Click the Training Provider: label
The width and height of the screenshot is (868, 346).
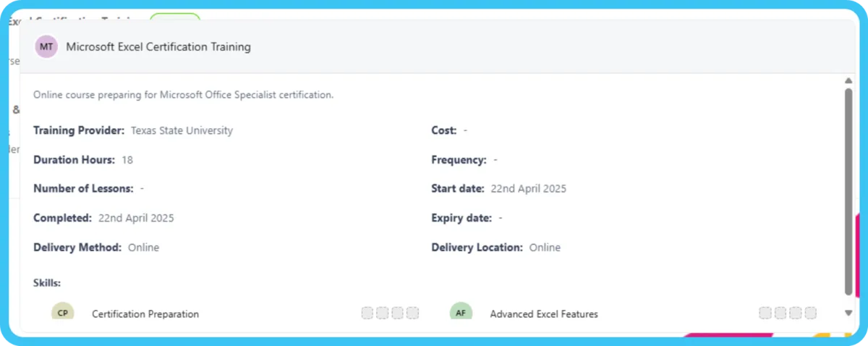click(x=79, y=131)
